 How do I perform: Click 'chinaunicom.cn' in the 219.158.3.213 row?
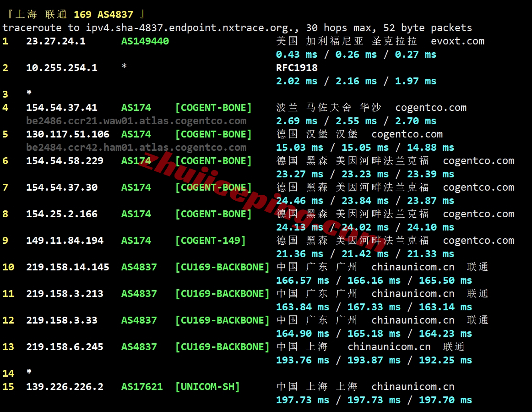click(x=413, y=294)
